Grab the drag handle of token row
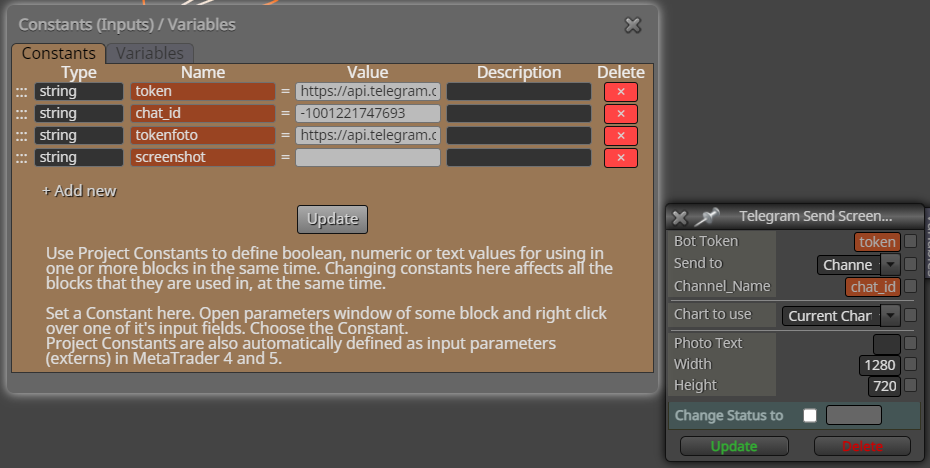Image resolution: width=930 pixels, height=468 pixels. click(21, 92)
